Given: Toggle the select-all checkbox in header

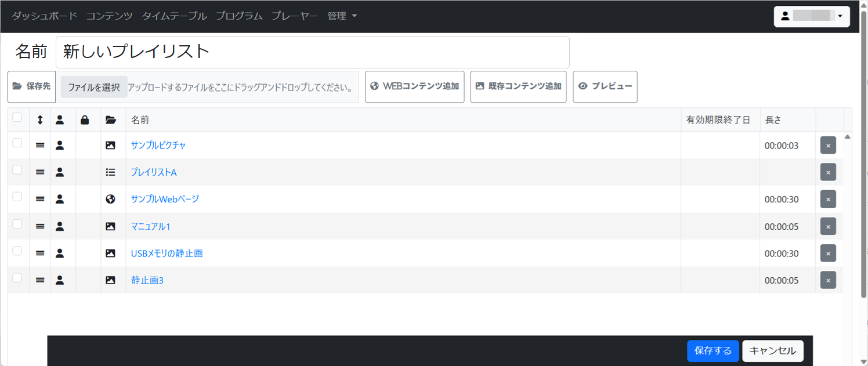Looking at the screenshot, I should [x=17, y=118].
